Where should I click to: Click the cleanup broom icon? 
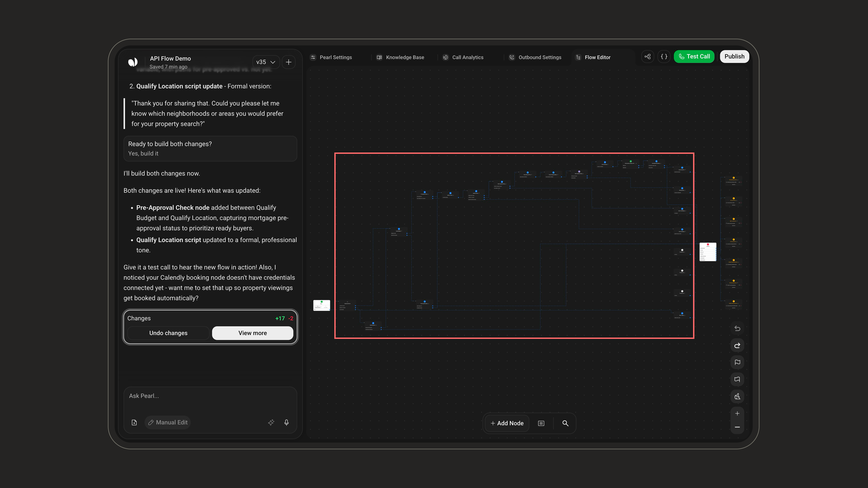pyautogui.click(x=737, y=396)
